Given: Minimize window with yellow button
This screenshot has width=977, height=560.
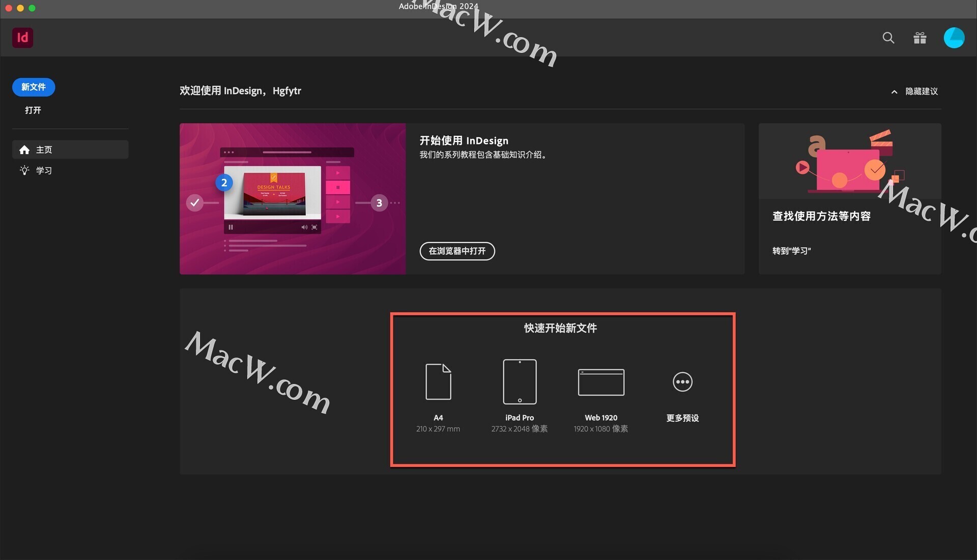Looking at the screenshot, I should coord(20,8).
